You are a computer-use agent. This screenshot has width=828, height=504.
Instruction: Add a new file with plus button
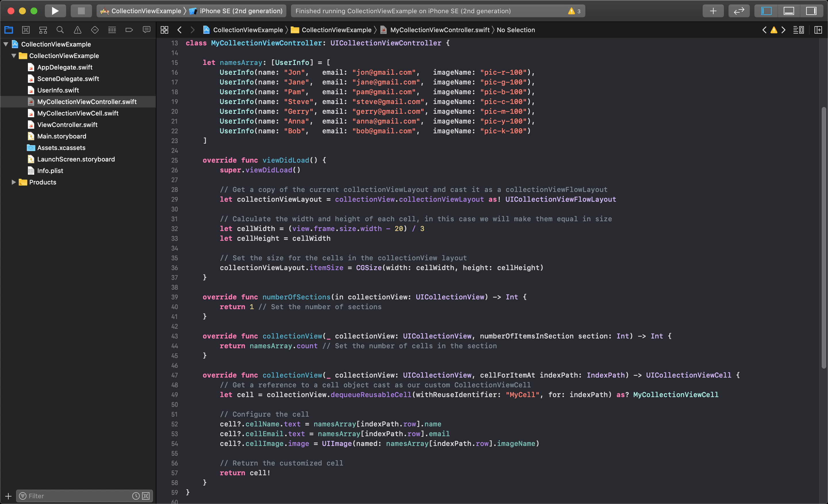pos(8,496)
